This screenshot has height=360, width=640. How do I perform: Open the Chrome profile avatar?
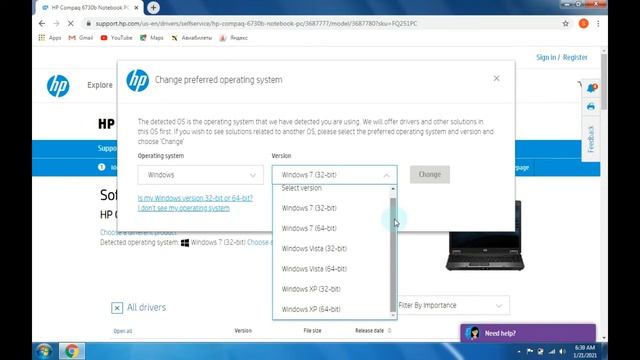583,24
